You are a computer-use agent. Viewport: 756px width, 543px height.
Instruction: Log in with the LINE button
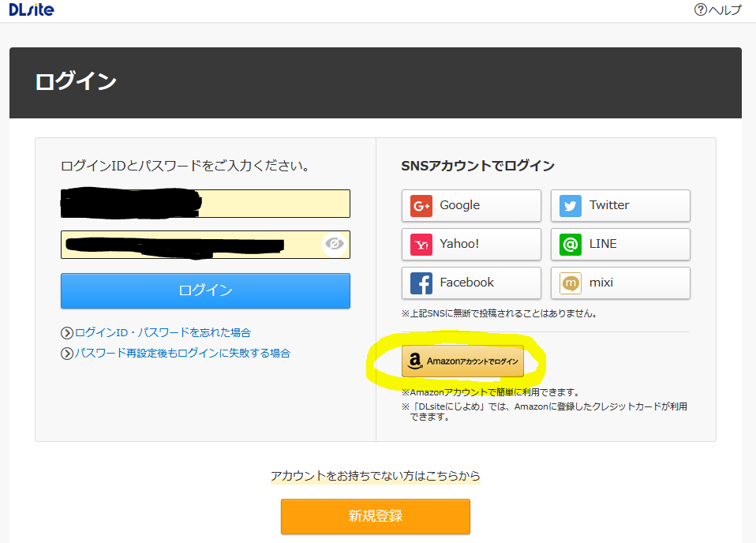(x=620, y=244)
